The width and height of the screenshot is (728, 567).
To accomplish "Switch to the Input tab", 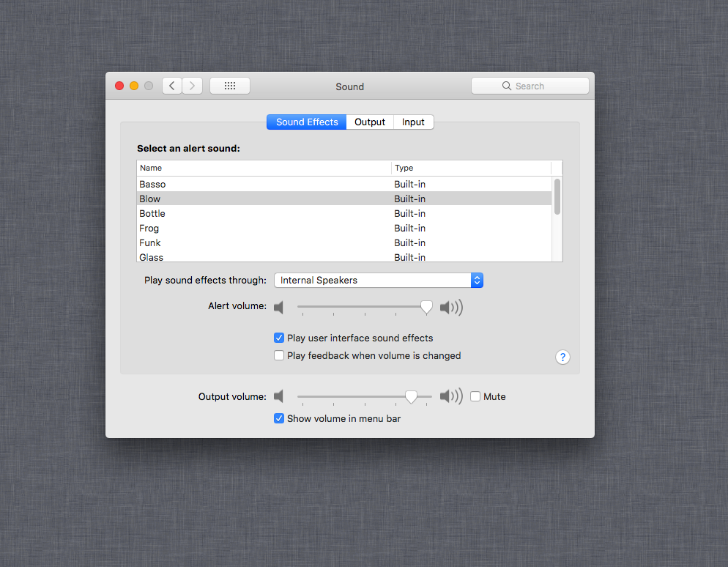I will point(413,122).
